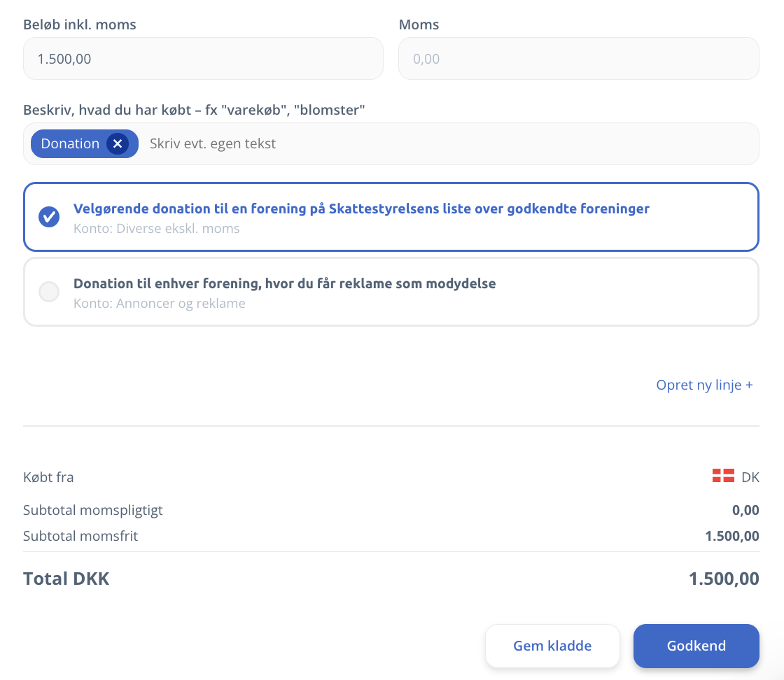Click the 'Konto: Annoncer og reklame' account text

pos(159,304)
